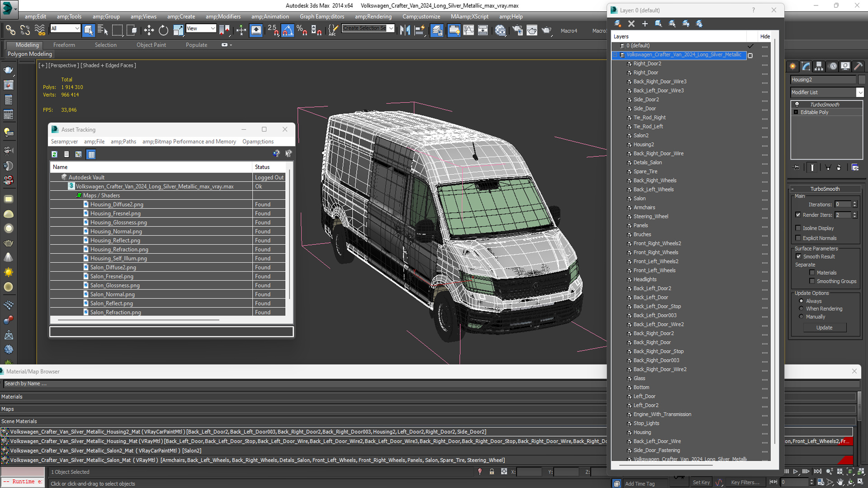Click Search by Name field in Material Browser
The width and height of the screenshot is (868, 488).
click(304, 384)
